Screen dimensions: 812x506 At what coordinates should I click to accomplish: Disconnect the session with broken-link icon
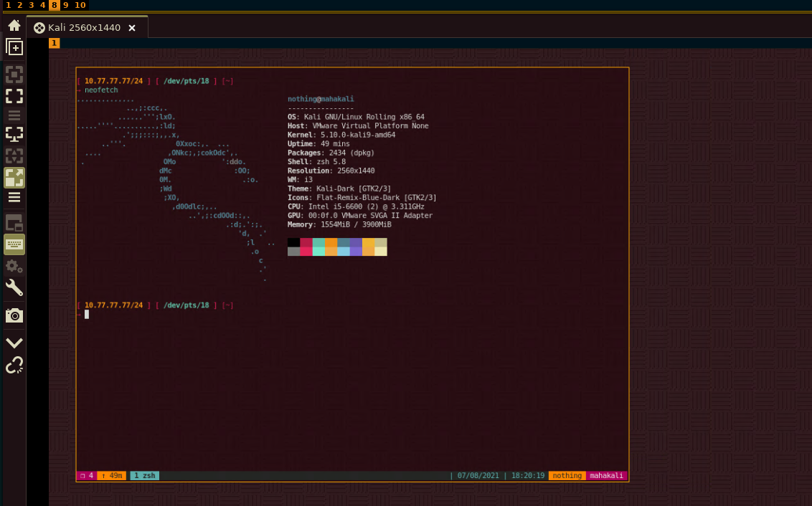14,366
